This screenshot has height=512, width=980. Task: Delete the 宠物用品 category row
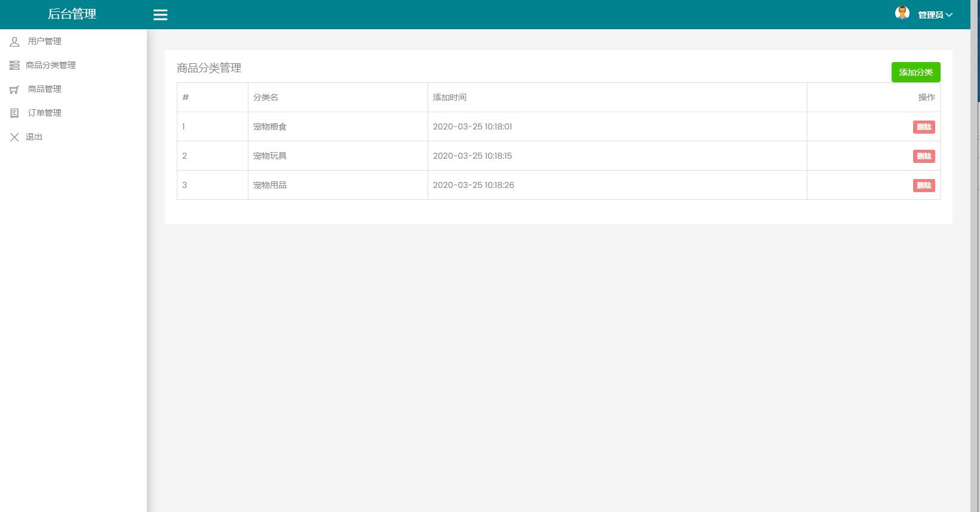(924, 186)
